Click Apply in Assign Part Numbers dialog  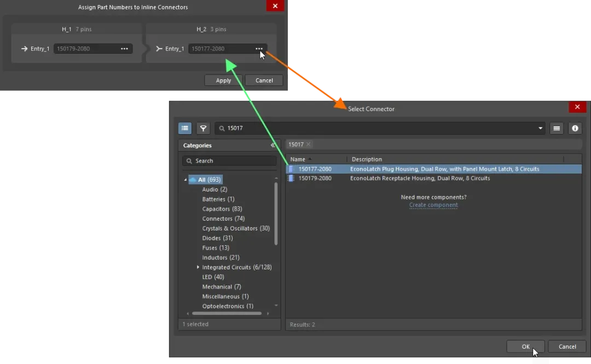(223, 80)
